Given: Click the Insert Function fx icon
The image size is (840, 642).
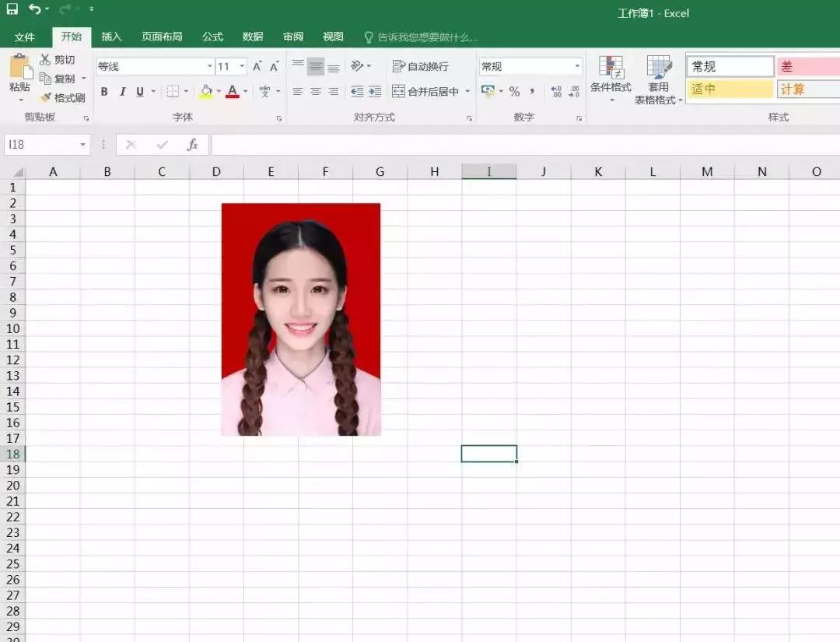Looking at the screenshot, I should 192,145.
